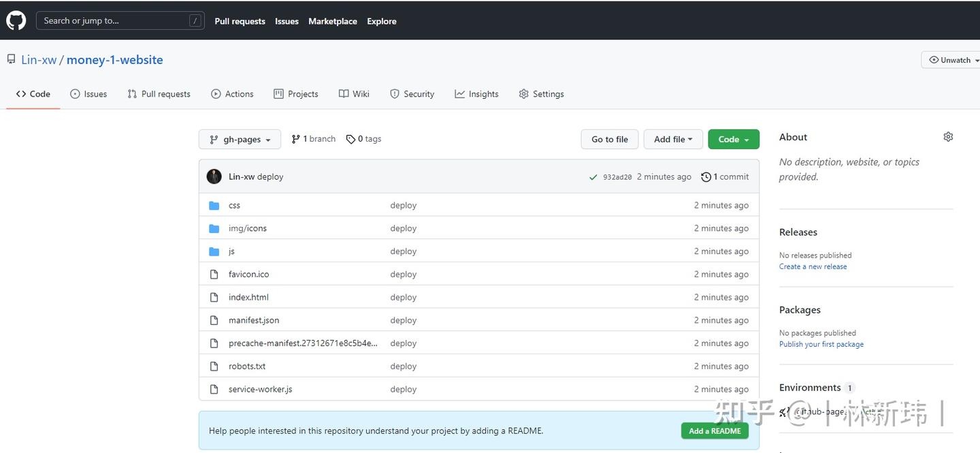
Task: Expand the gh-pages branch dropdown
Action: pyautogui.click(x=240, y=139)
